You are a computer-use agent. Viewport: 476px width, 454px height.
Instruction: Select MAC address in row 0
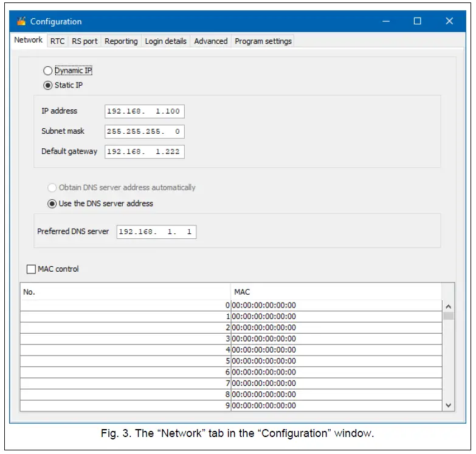click(x=336, y=305)
